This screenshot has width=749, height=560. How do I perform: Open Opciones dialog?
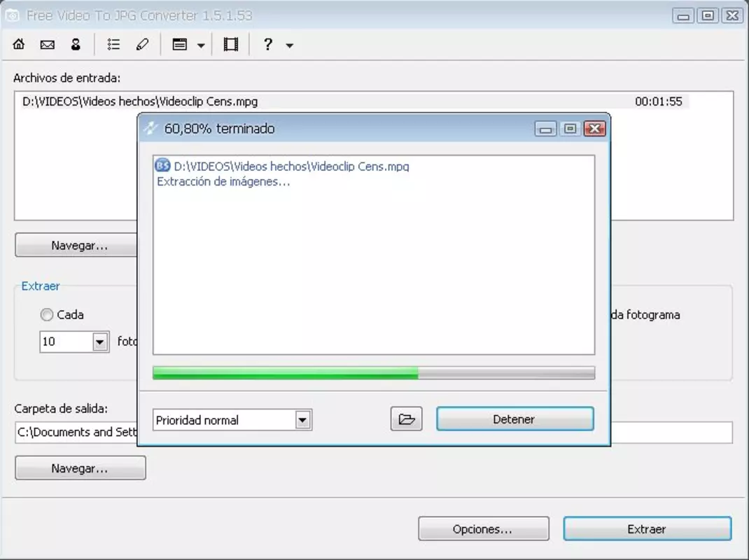click(x=484, y=528)
